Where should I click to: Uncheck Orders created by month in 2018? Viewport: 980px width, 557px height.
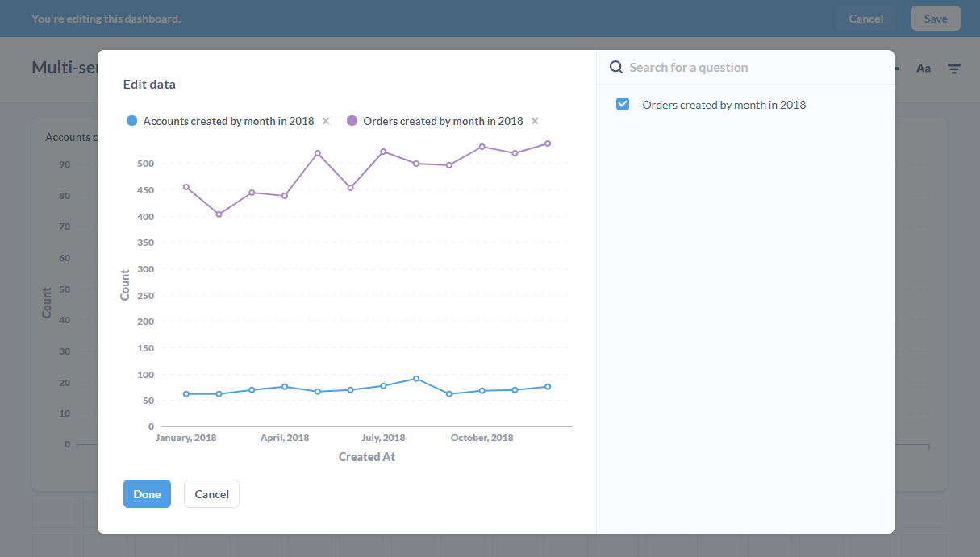(x=623, y=104)
